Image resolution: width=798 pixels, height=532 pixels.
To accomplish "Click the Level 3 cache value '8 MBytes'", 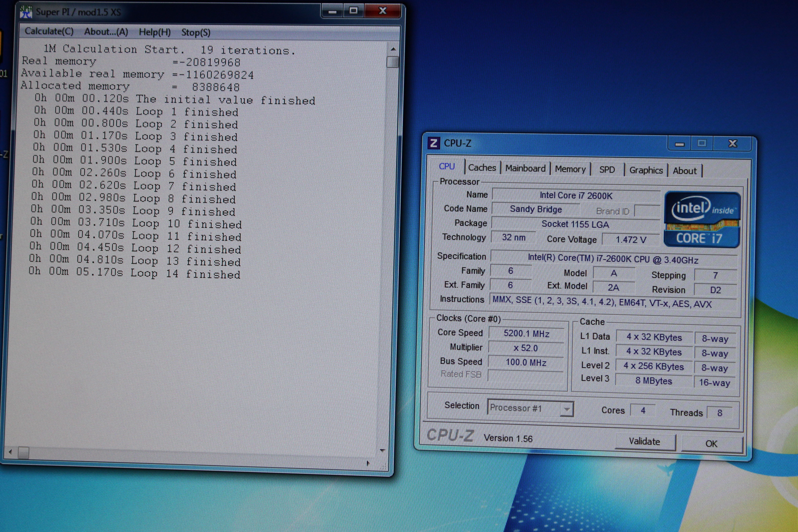I will pyautogui.click(x=653, y=381).
